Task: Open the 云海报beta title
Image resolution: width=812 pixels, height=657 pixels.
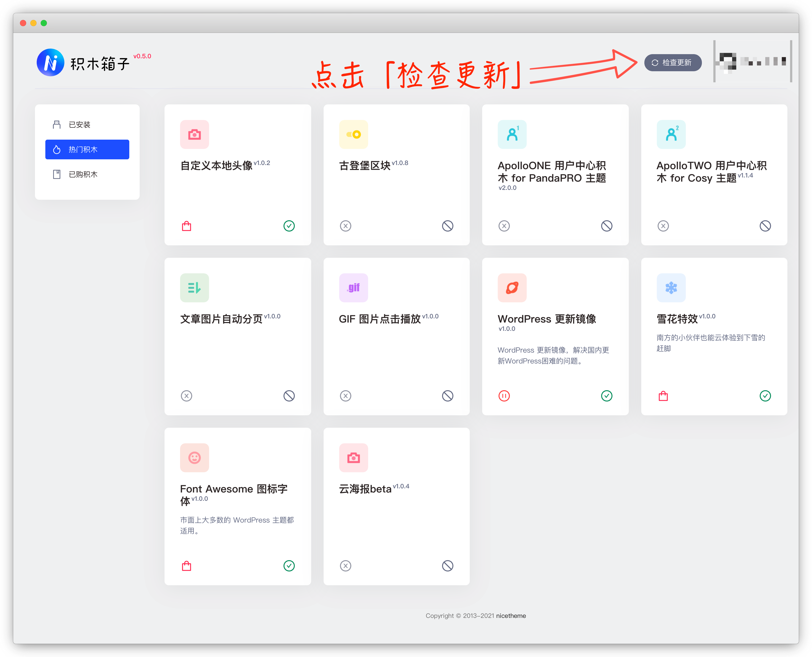Action: point(365,489)
